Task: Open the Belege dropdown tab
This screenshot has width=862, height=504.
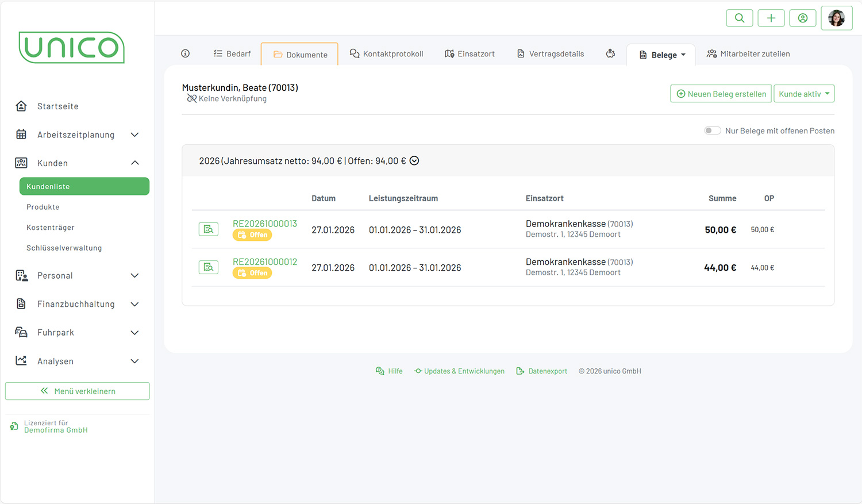Action: click(x=662, y=55)
